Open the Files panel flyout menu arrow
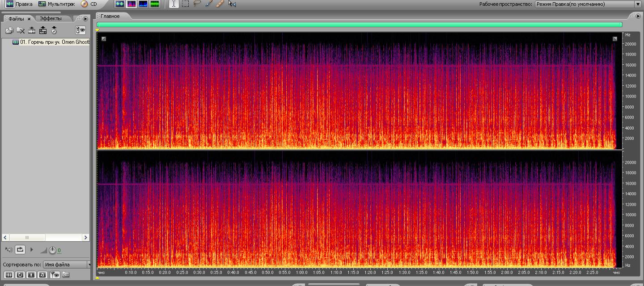644x286 pixels. tap(85, 19)
